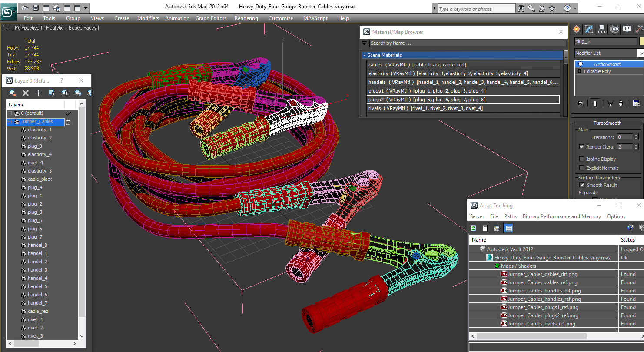Screen dimensions: 644x352
Task: Select cable_black in the layer list
Action: pos(40,179)
